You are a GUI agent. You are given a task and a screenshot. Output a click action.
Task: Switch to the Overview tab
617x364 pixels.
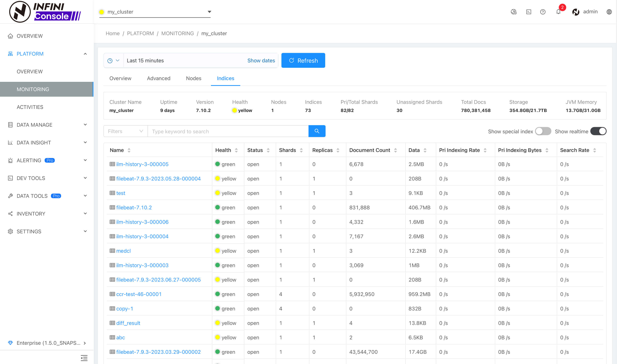point(120,78)
